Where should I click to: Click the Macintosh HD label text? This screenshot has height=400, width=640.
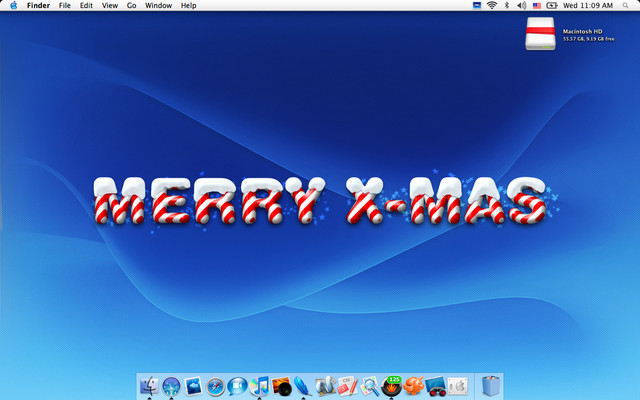pos(582,31)
